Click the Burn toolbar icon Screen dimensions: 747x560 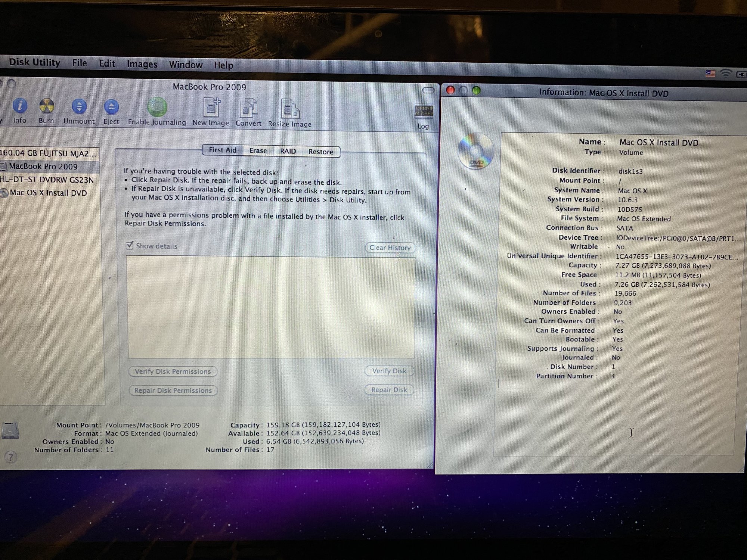pyautogui.click(x=47, y=106)
